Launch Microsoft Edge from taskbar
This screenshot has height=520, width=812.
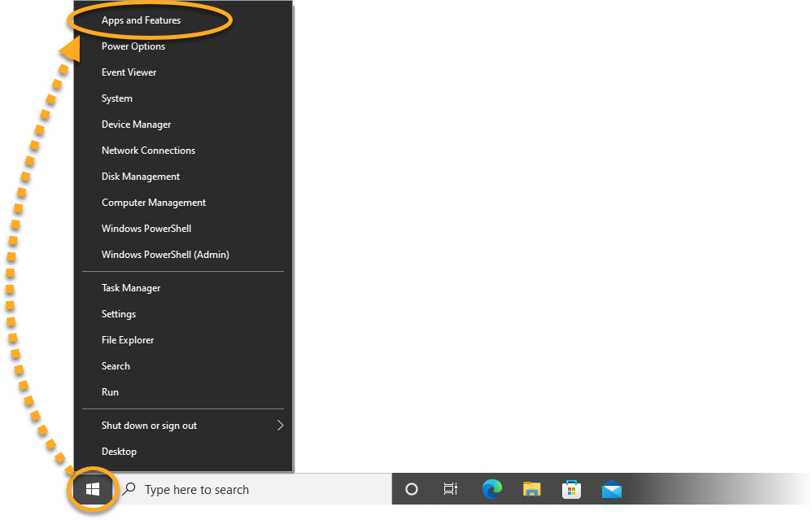492,489
